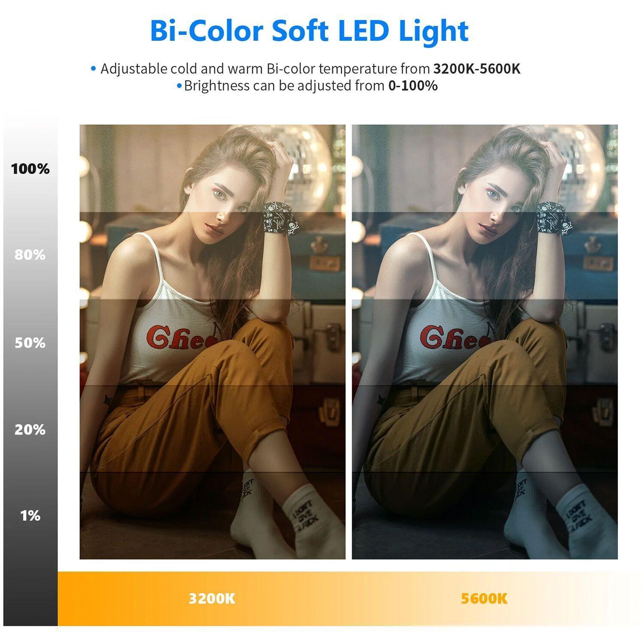Select the 1% brightness level label
The image size is (644, 644).
tap(30, 515)
